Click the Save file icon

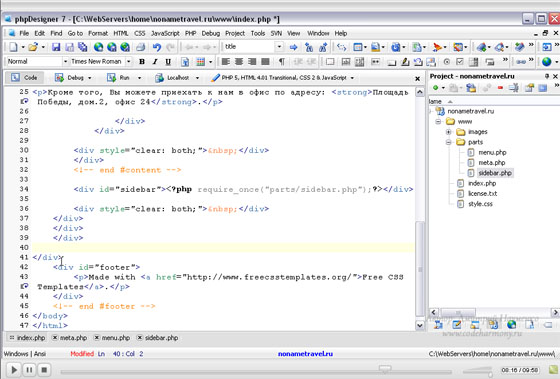[x=56, y=47]
